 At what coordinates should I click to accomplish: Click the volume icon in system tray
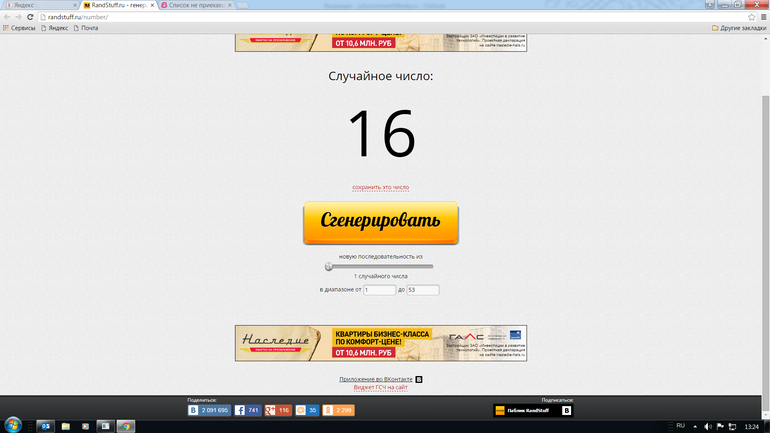(708, 426)
